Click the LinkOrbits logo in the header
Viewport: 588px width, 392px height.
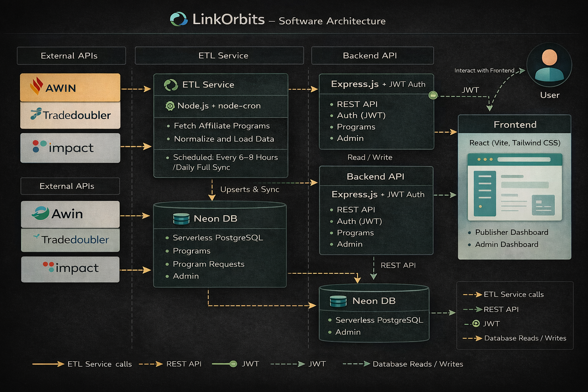pos(178,18)
